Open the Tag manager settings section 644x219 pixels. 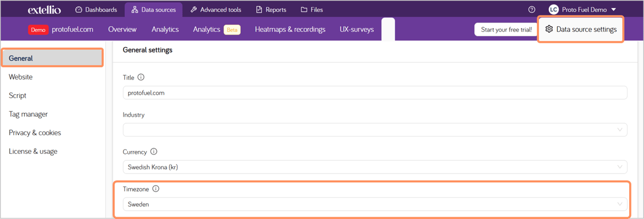click(x=28, y=114)
